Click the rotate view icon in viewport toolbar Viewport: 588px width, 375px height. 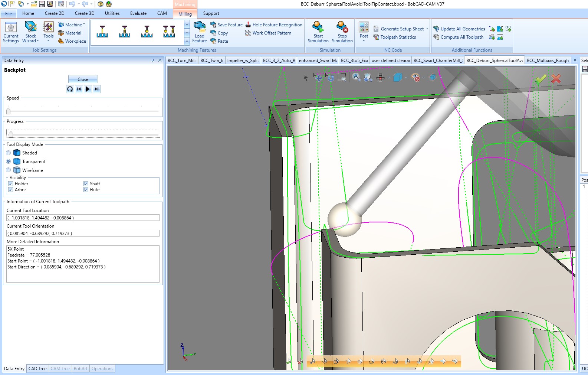click(x=330, y=77)
